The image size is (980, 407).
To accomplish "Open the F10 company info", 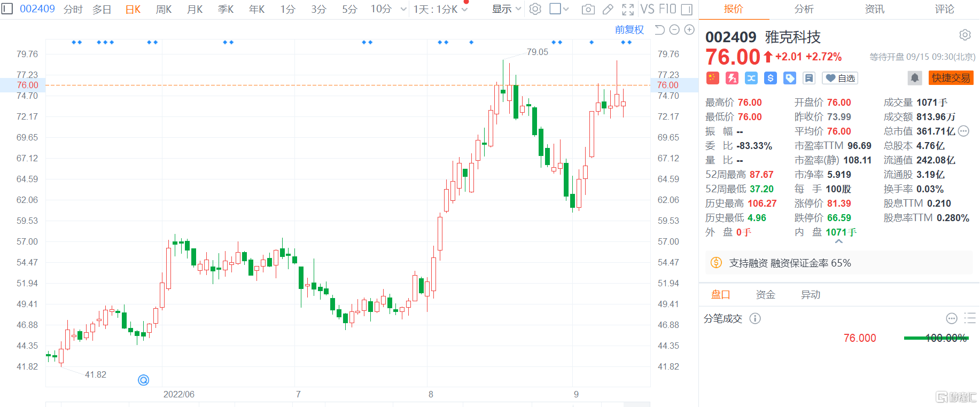I will click(667, 9).
